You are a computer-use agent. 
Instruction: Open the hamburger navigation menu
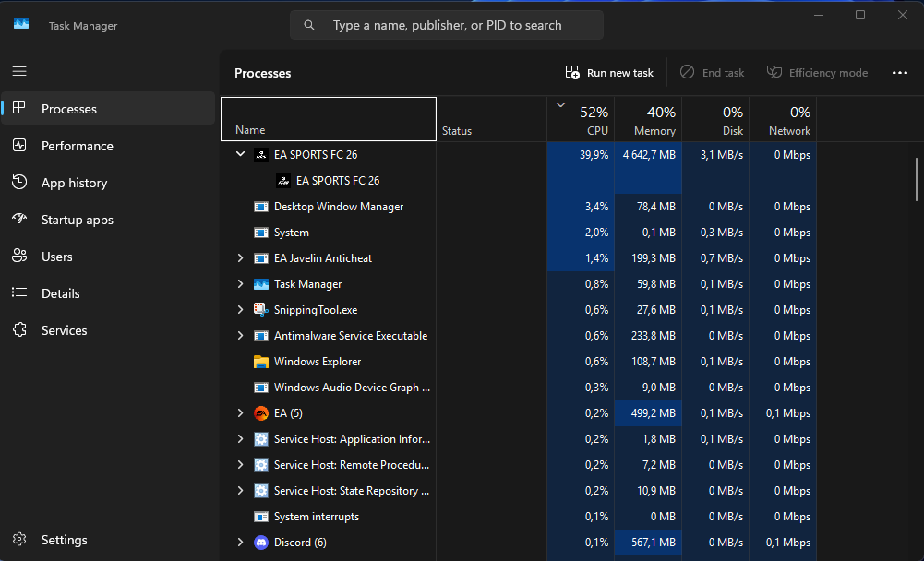tap(19, 71)
